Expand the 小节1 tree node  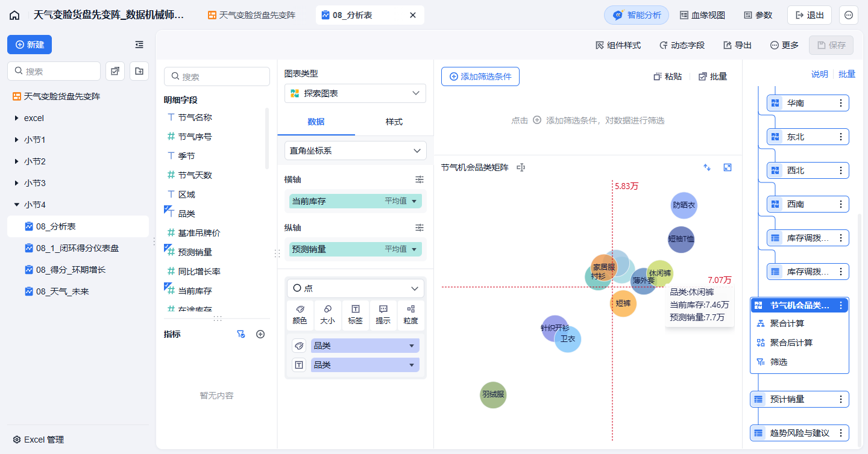coord(16,140)
